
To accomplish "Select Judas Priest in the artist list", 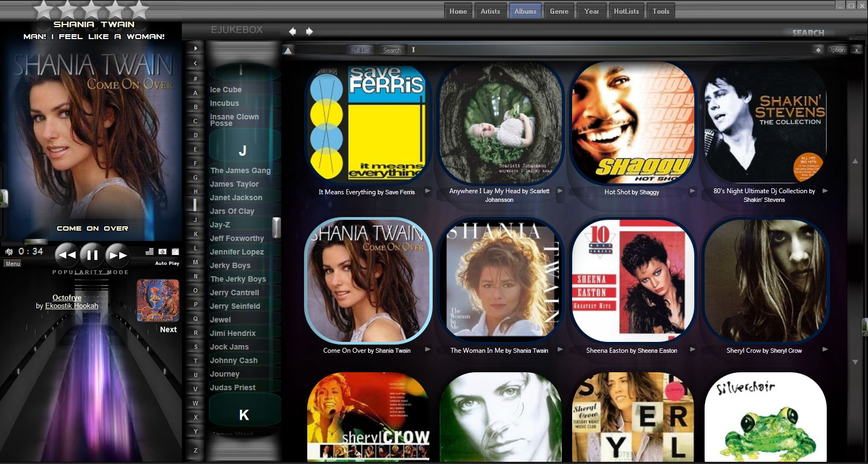I will [233, 387].
